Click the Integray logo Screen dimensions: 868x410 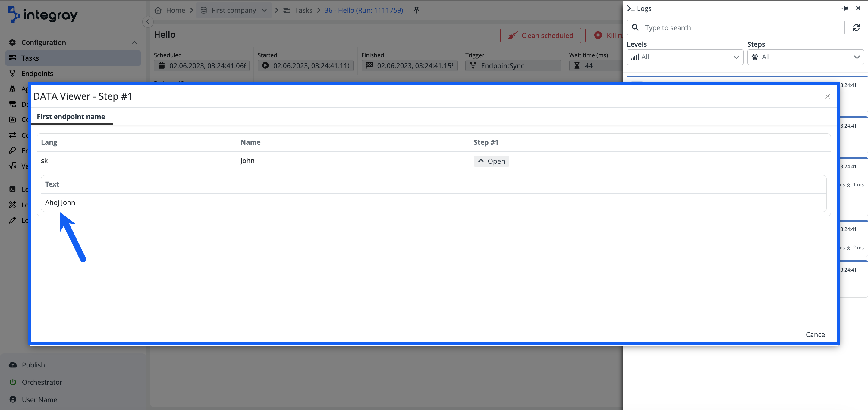[x=43, y=14]
